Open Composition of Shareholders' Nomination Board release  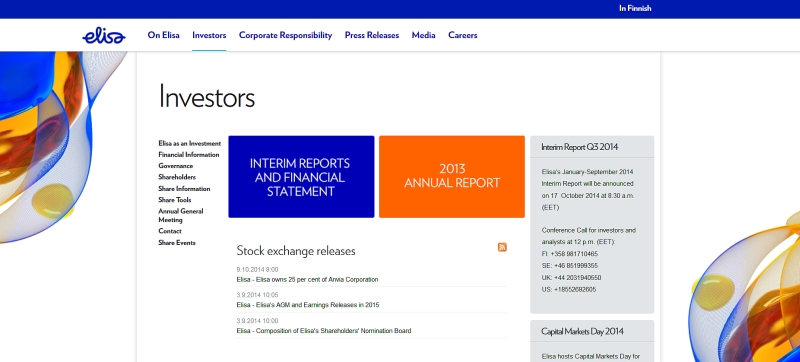click(323, 331)
